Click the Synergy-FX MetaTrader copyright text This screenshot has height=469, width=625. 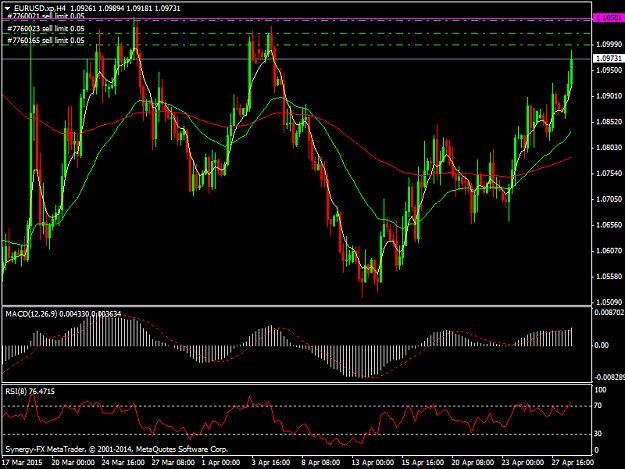(x=116, y=449)
